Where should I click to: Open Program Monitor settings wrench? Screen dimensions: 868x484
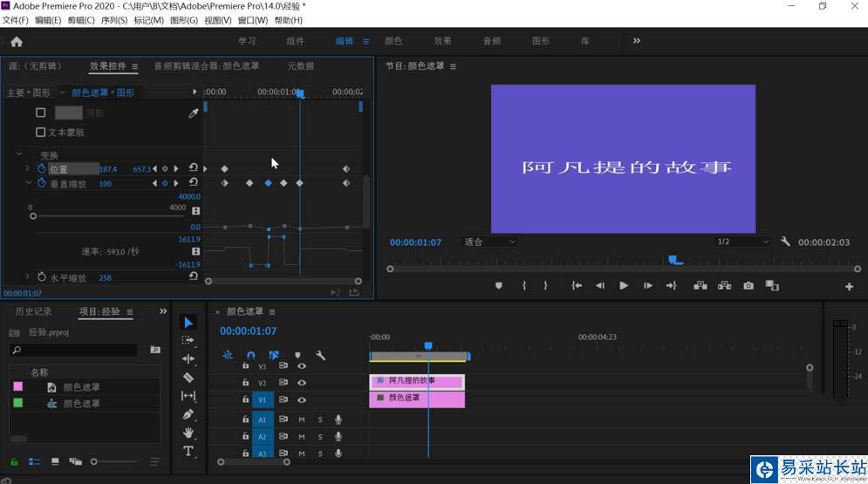tap(785, 242)
